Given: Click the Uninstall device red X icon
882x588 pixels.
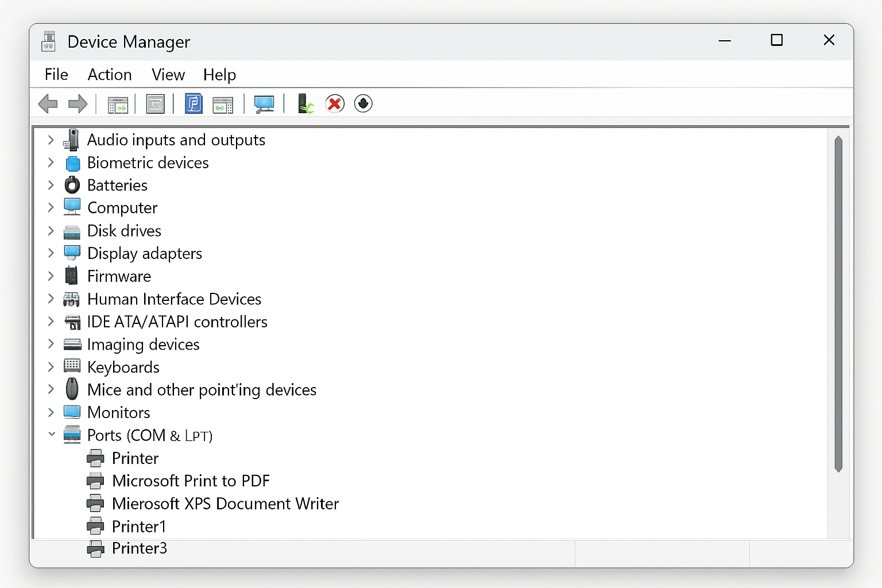Looking at the screenshot, I should 335,103.
